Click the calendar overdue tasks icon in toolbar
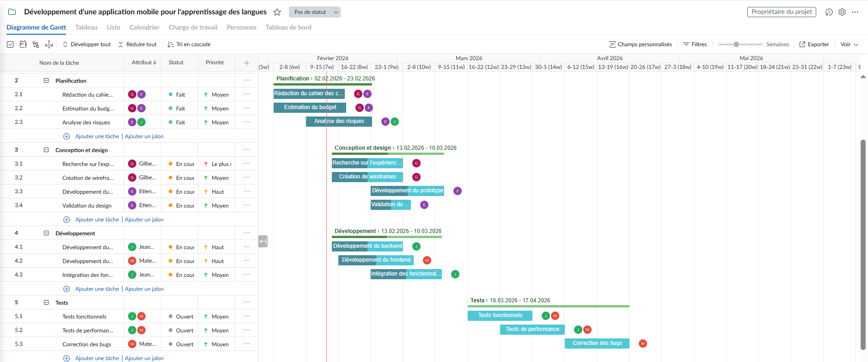The height and width of the screenshot is (362, 868). click(23, 44)
